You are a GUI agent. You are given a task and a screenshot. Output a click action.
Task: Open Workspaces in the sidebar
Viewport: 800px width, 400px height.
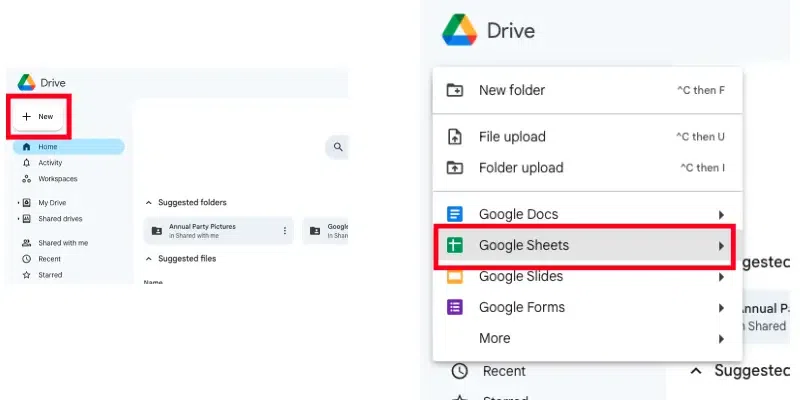click(58, 179)
